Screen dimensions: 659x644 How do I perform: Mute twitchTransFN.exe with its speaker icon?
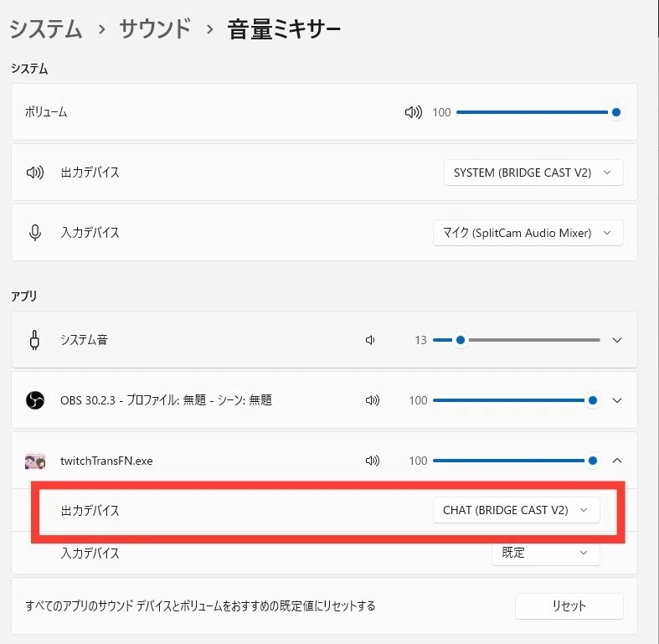(x=373, y=461)
